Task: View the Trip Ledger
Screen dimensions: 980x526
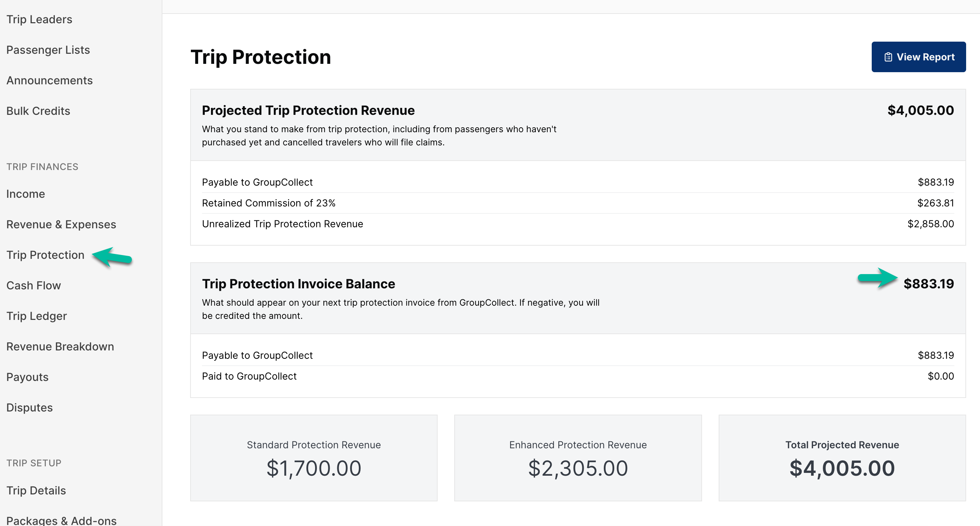Action: click(36, 316)
